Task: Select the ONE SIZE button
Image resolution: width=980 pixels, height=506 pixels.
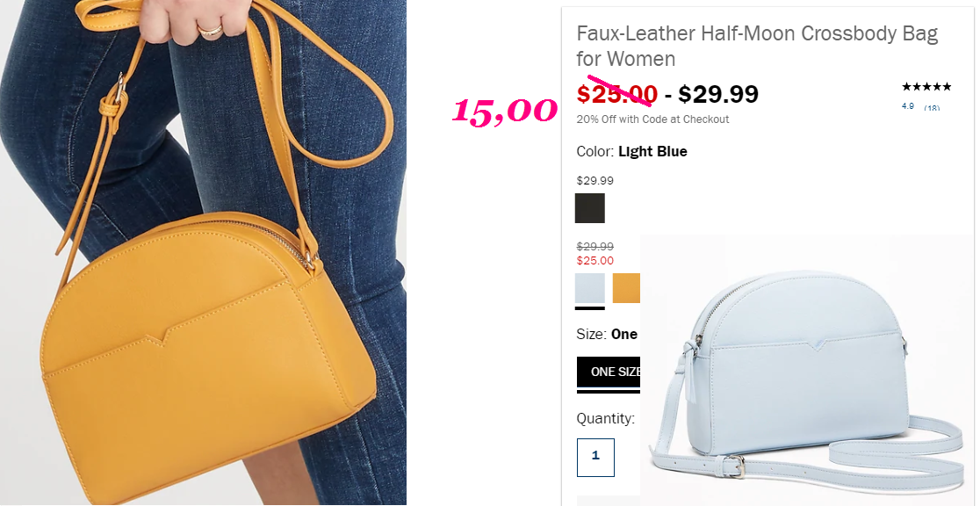Action: click(609, 372)
